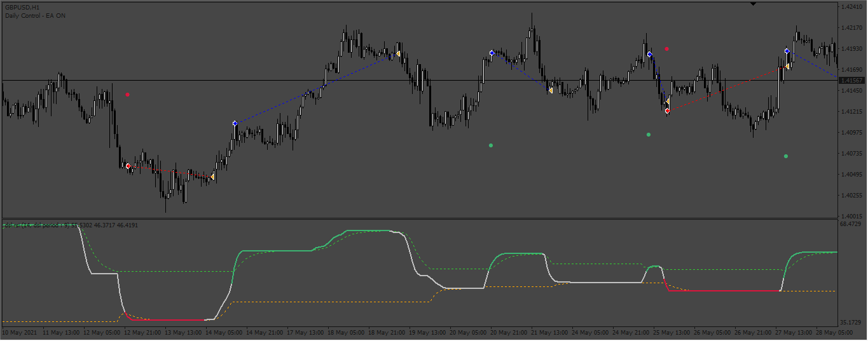
Task: Click the green dot below 25 May candles
Action: click(649, 135)
